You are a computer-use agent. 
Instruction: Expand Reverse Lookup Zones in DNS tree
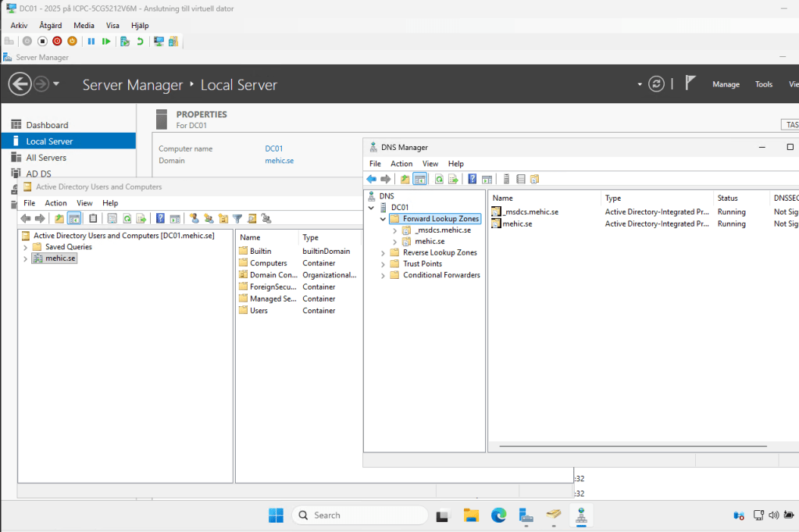coord(383,253)
